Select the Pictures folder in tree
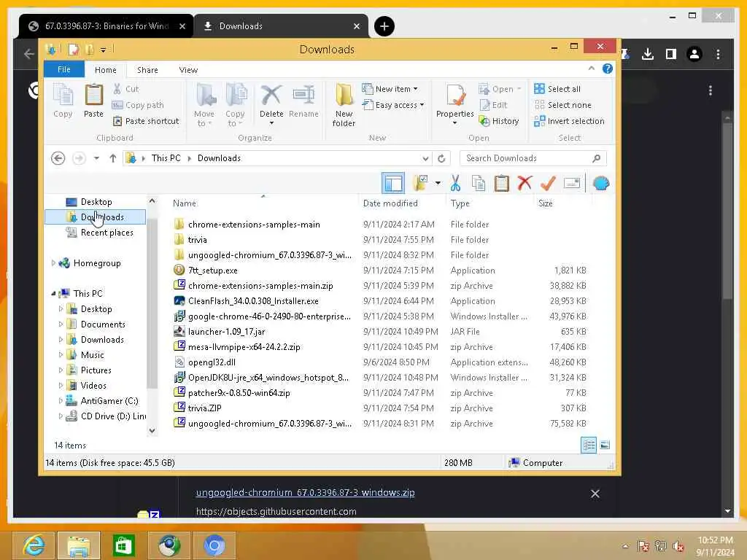 [96, 370]
